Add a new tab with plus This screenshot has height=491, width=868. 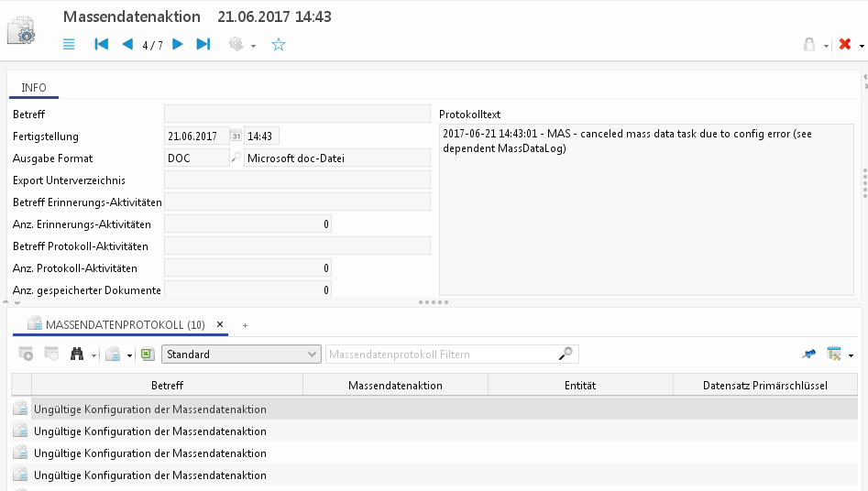click(x=245, y=325)
